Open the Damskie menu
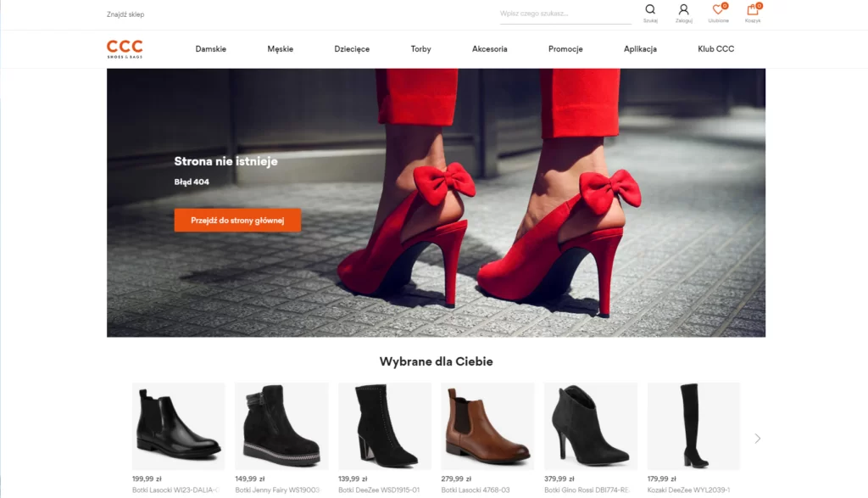Screen dimensions: 868x498 pyautogui.click(x=211, y=48)
